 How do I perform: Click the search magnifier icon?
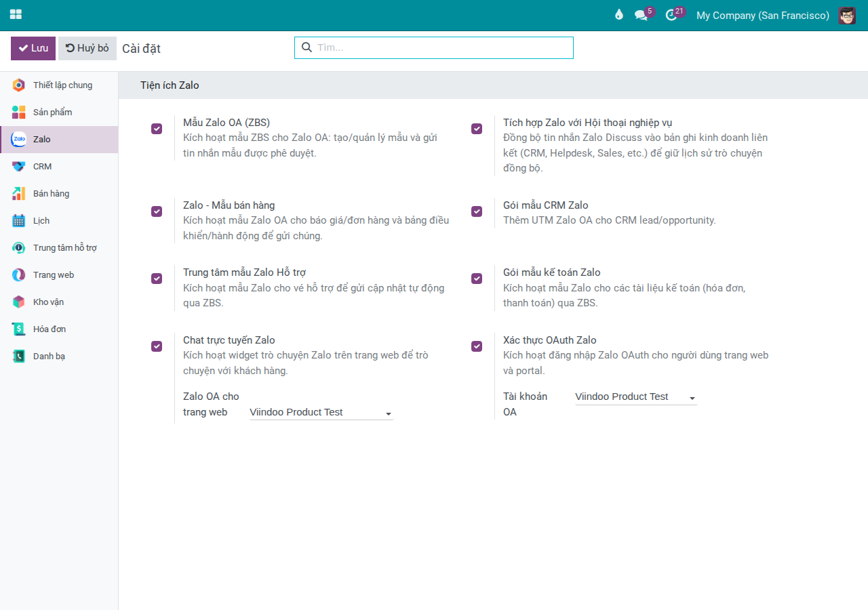pyautogui.click(x=307, y=47)
